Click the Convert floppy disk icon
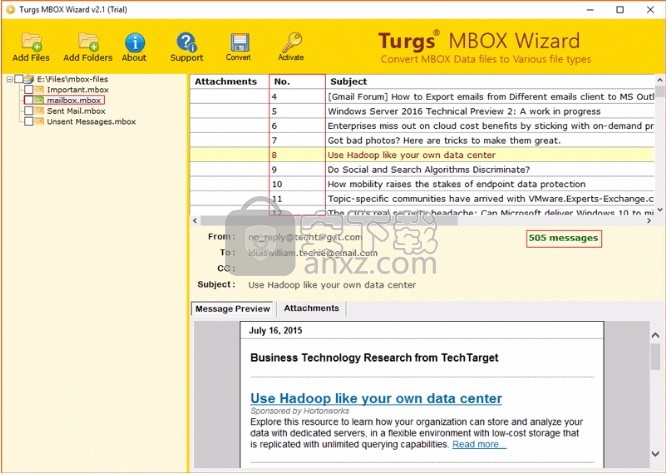 tap(239, 43)
